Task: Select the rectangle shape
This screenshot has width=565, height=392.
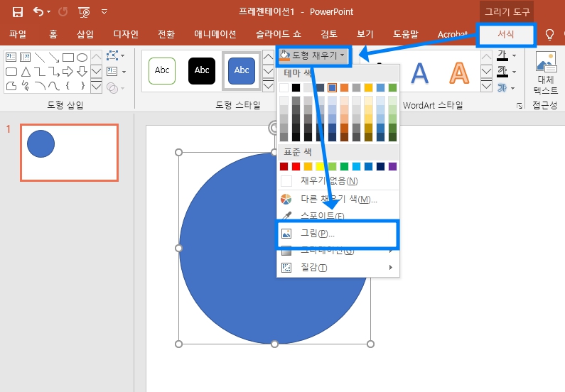Action: click(68, 58)
